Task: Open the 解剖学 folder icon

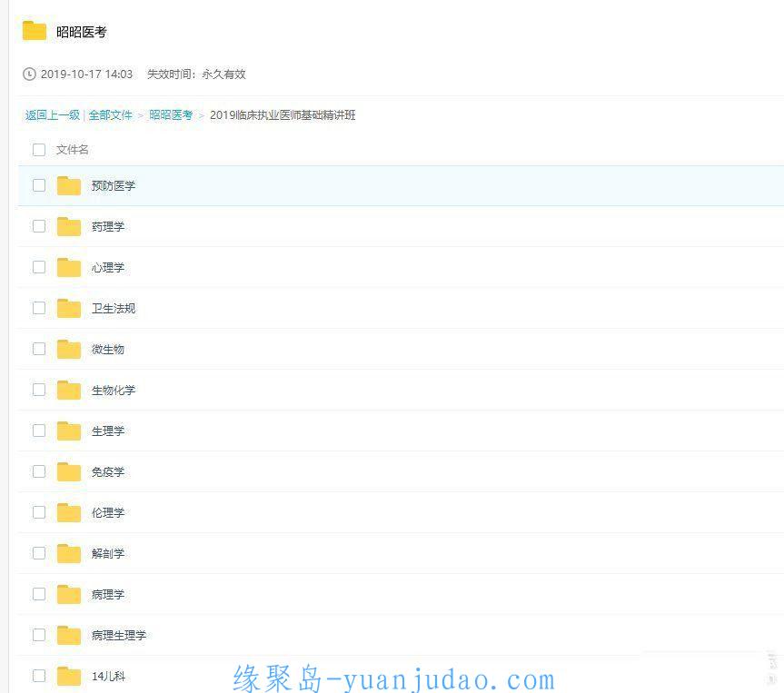Action: [68, 553]
